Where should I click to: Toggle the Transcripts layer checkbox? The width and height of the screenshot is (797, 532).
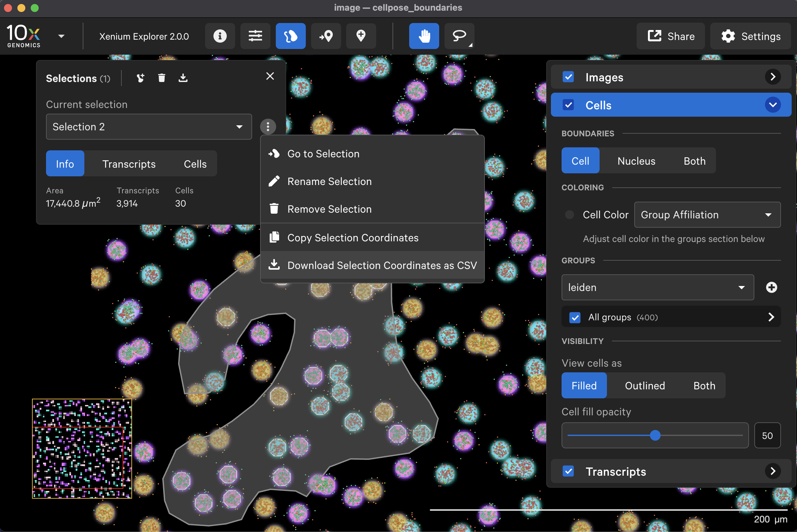pyautogui.click(x=568, y=471)
